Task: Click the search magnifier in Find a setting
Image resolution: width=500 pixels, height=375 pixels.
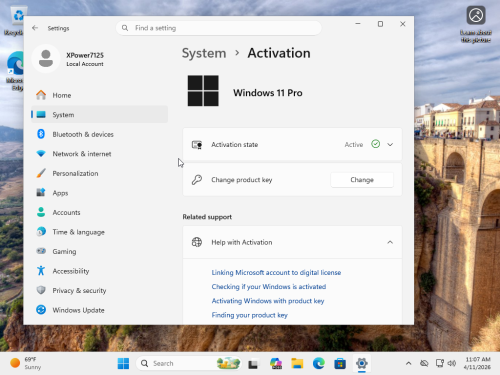Action: pos(125,28)
